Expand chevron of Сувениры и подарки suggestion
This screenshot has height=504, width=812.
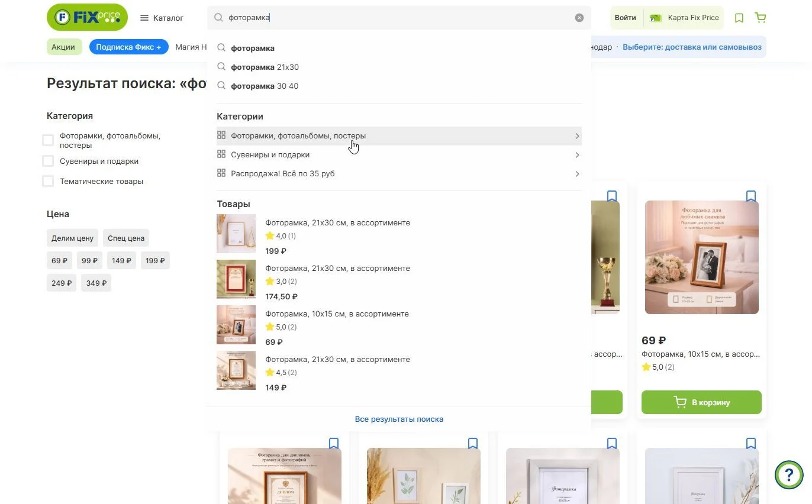(577, 155)
